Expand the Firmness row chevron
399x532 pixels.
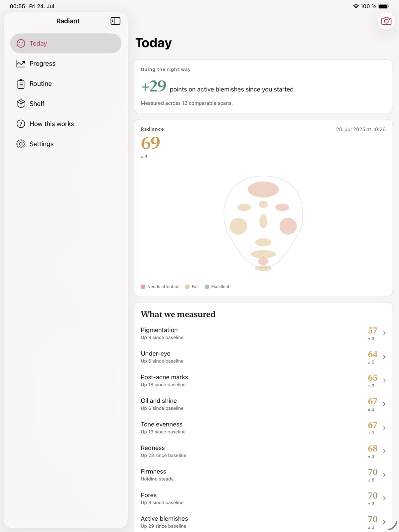[x=384, y=475]
